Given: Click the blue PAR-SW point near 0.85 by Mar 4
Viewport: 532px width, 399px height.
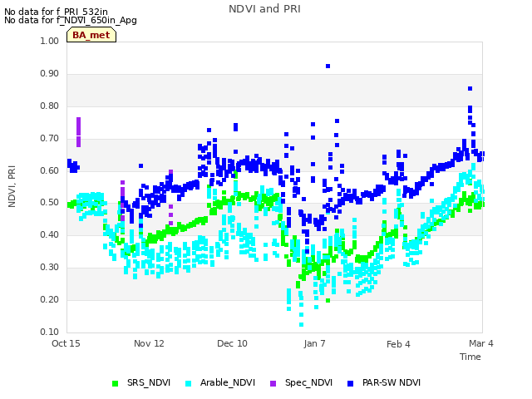Looking at the screenshot, I should tap(470, 89).
